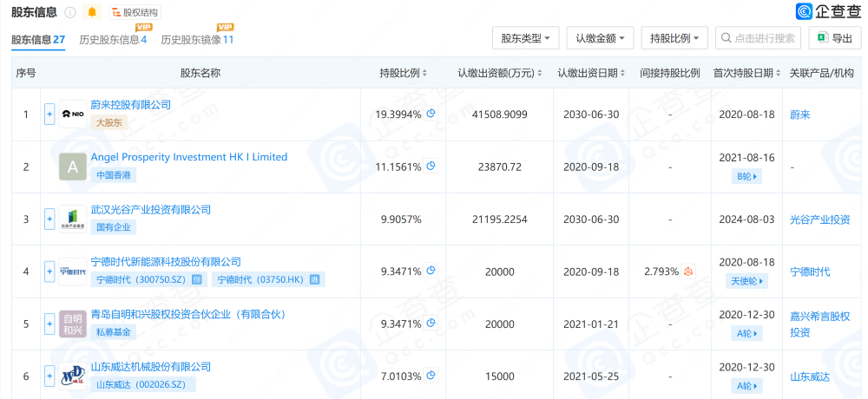Viewport: 868px width, 399px height.
Task: Click the 中国香港 tag
Action: tap(114, 175)
